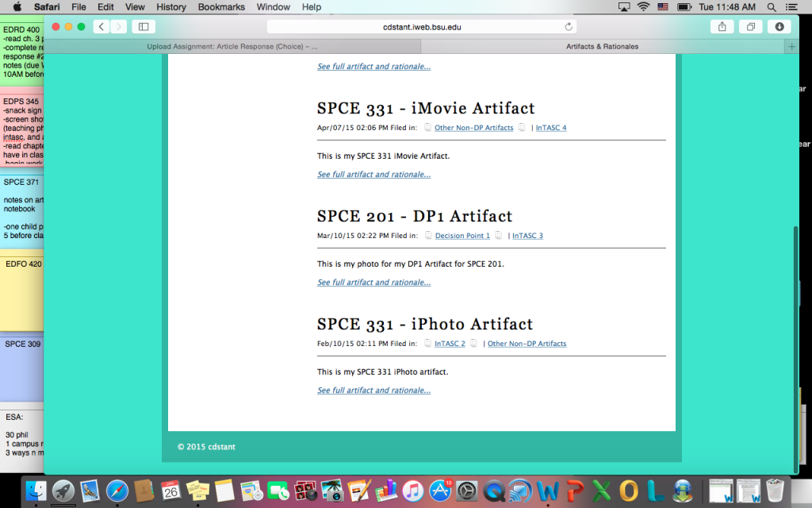Image resolution: width=812 pixels, height=508 pixels.
Task: Click the Safari back arrow button
Action: tap(101, 27)
